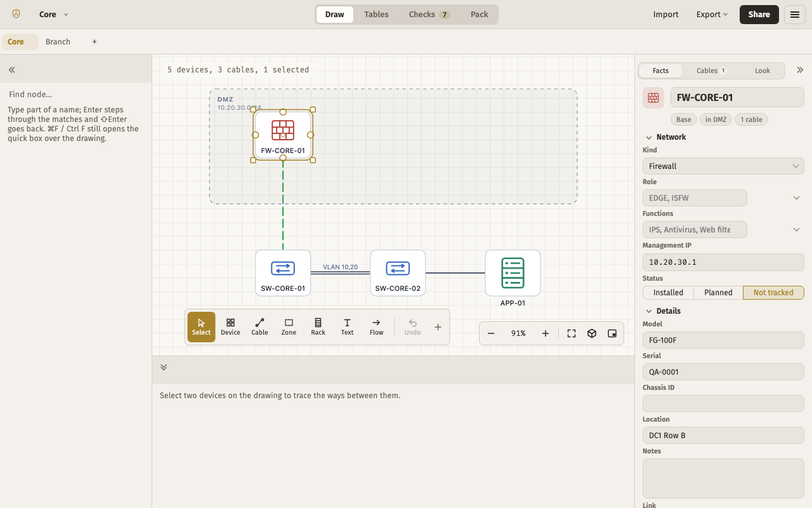
Task: Open the hamburger main menu
Action: [x=795, y=15]
